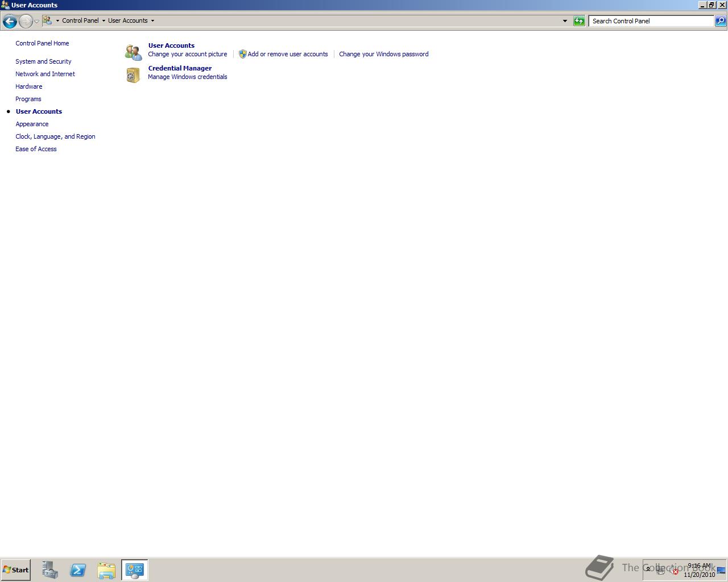
Task: Open the Appearance category
Action: pos(32,124)
